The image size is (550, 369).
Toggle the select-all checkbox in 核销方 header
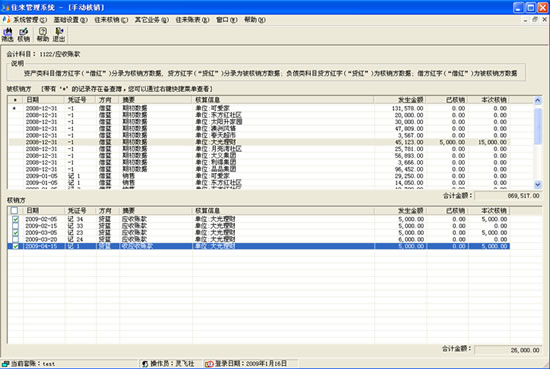[14, 210]
